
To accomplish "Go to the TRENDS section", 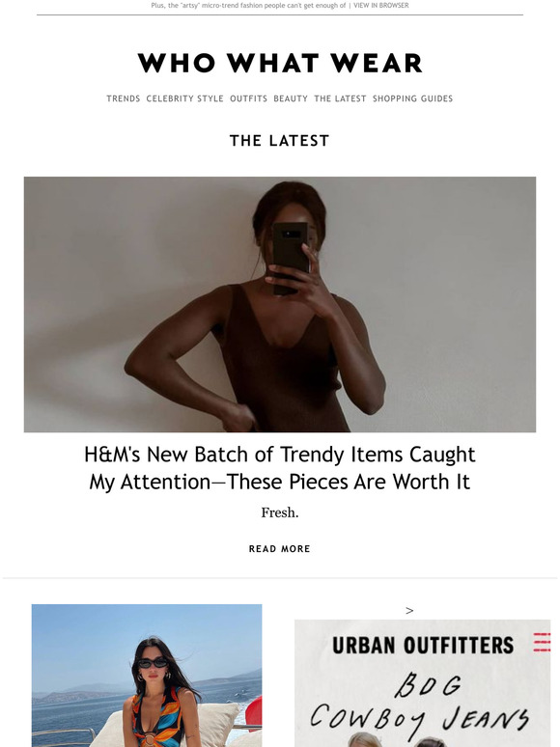I will [x=123, y=98].
